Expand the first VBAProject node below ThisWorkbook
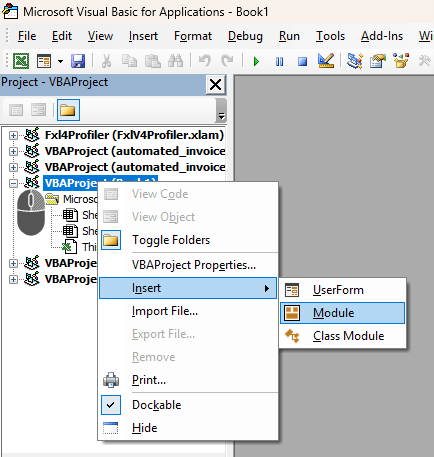The image size is (434, 457). point(13,263)
